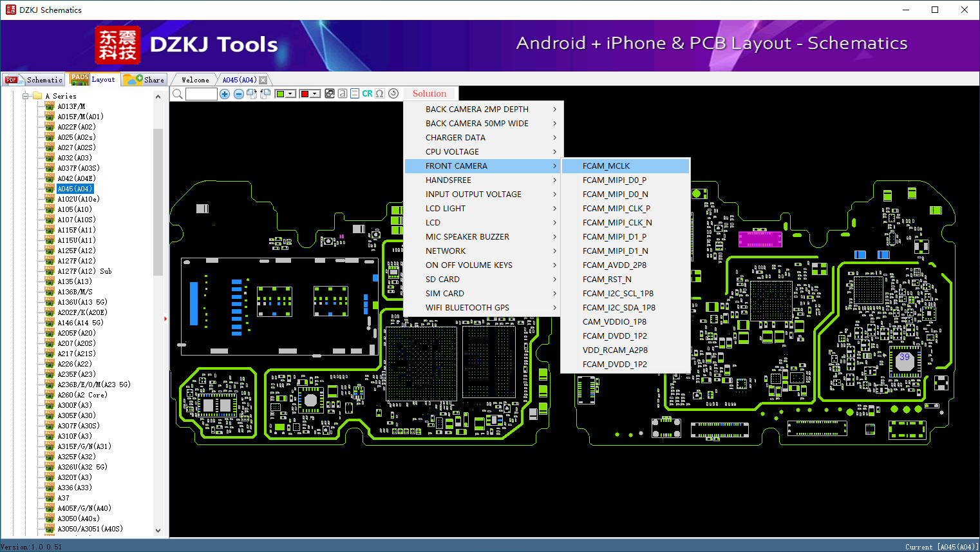Click the PCB icon beside A300F(A3)
The width and height of the screenshot is (980, 552).
[x=50, y=405]
